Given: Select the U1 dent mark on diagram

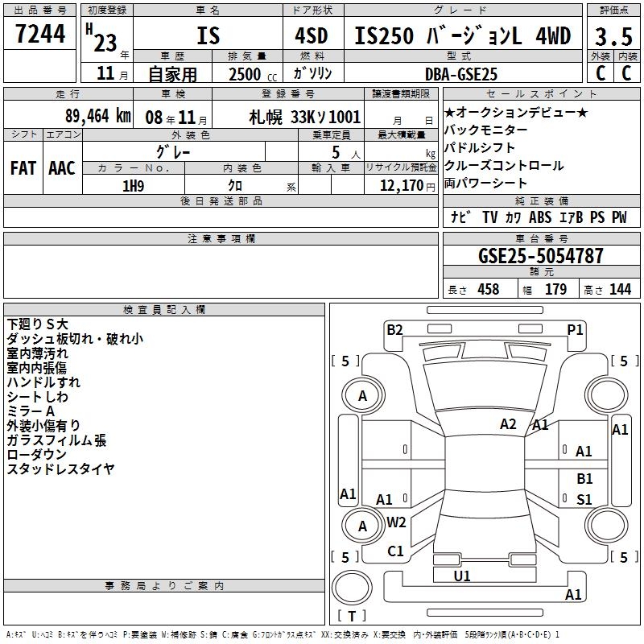Looking at the screenshot, I should pos(462,576).
